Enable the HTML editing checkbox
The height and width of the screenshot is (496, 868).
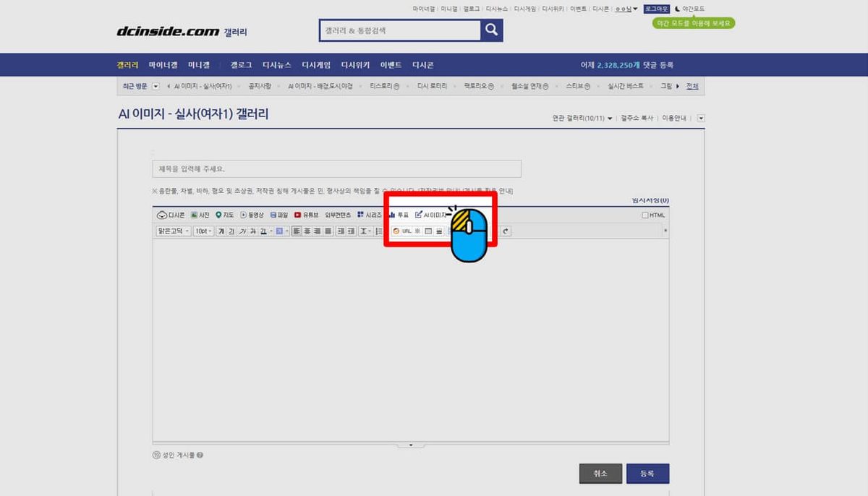pyautogui.click(x=645, y=215)
